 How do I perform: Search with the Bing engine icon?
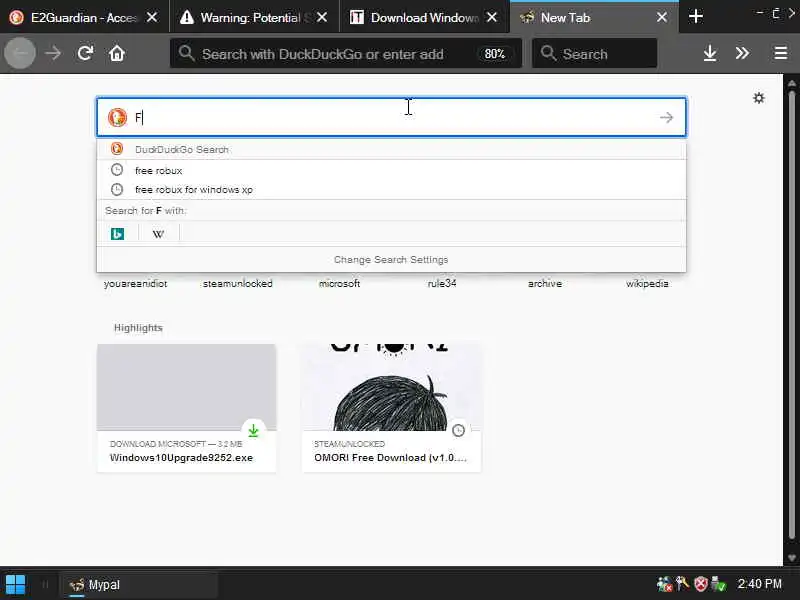(x=118, y=234)
